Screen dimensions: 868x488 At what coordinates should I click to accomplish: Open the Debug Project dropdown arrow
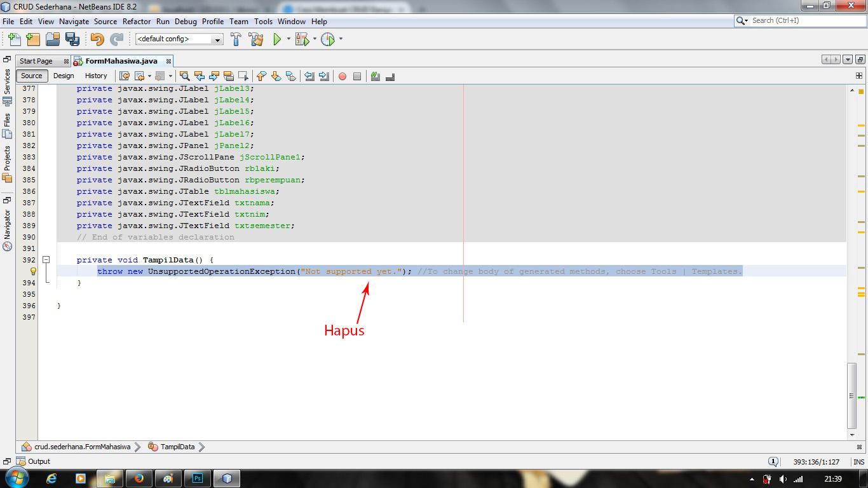pyautogui.click(x=315, y=39)
